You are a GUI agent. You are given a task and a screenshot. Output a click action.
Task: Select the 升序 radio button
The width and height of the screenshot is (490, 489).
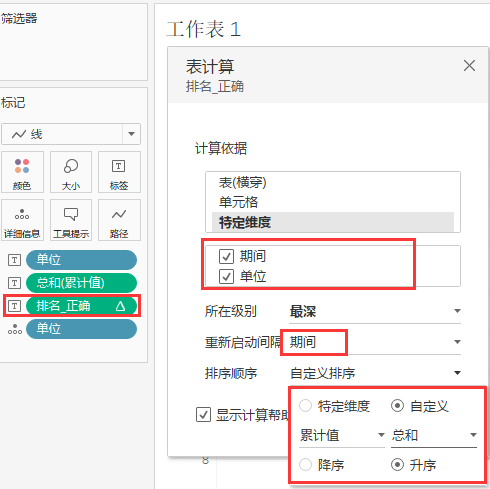[x=397, y=464]
